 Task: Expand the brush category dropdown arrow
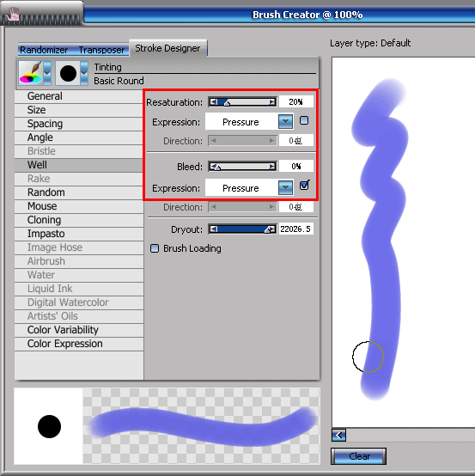[x=47, y=73]
